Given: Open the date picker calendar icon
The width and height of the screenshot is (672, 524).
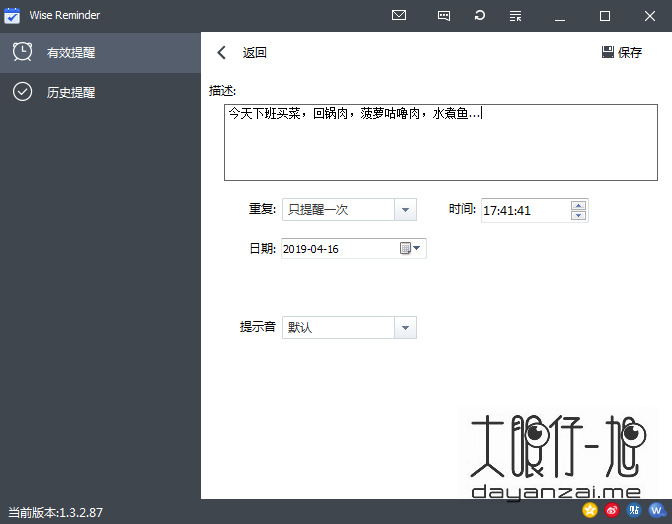Looking at the screenshot, I should 410,248.
